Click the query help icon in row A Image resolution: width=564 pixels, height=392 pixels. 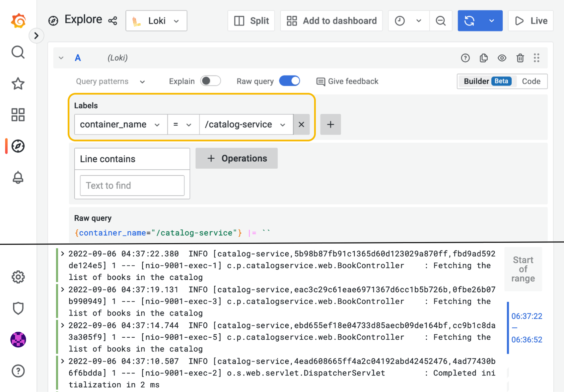coord(465,58)
